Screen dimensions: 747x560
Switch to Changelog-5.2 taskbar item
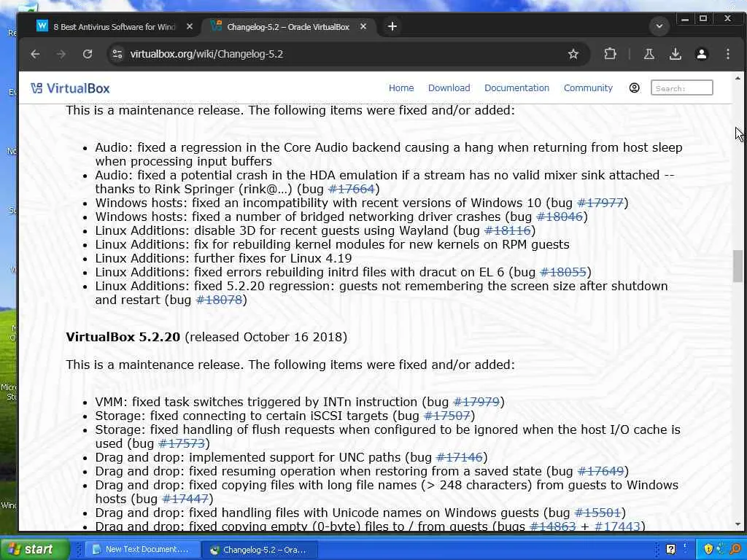[x=259, y=550]
